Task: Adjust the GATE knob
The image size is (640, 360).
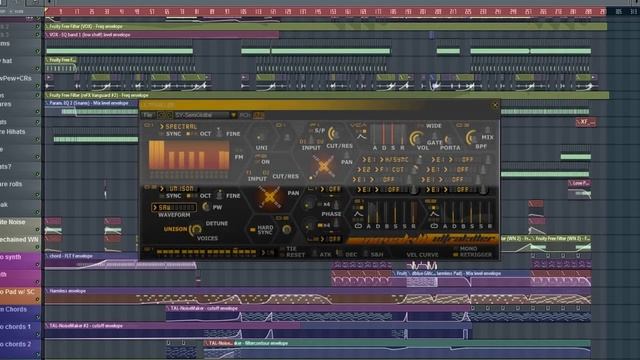Action: [x=434, y=135]
